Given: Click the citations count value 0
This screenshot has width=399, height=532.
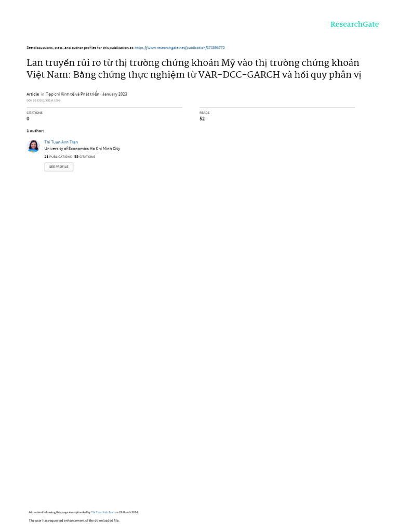Looking at the screenshot, I should coord(28,119).
